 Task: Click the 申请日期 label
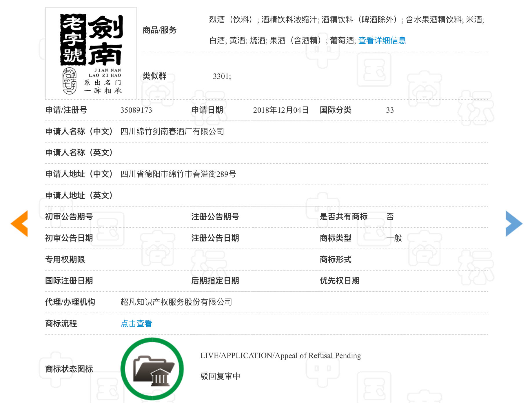point(207,110)
